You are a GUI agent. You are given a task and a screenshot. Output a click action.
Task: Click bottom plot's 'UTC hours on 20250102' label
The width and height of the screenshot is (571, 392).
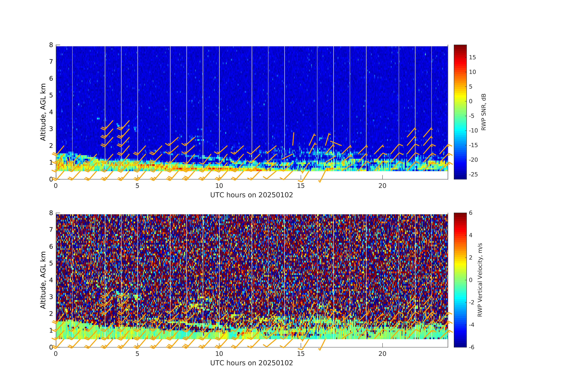(252, 363)
